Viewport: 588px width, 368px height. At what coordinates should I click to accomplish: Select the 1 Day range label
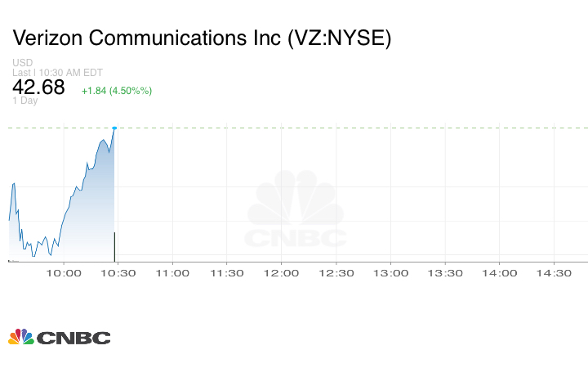tap(24, 101)
